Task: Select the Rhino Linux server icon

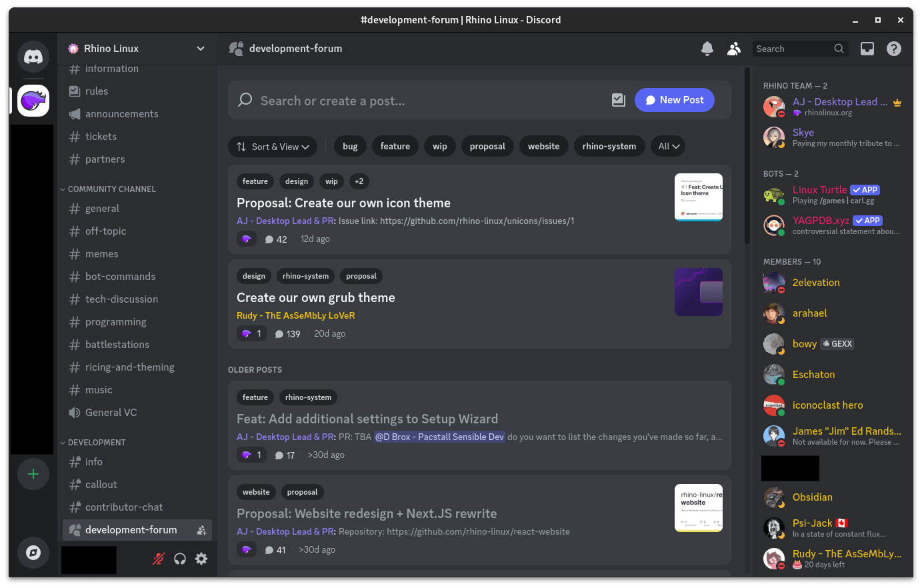Action: coord(33,101)
